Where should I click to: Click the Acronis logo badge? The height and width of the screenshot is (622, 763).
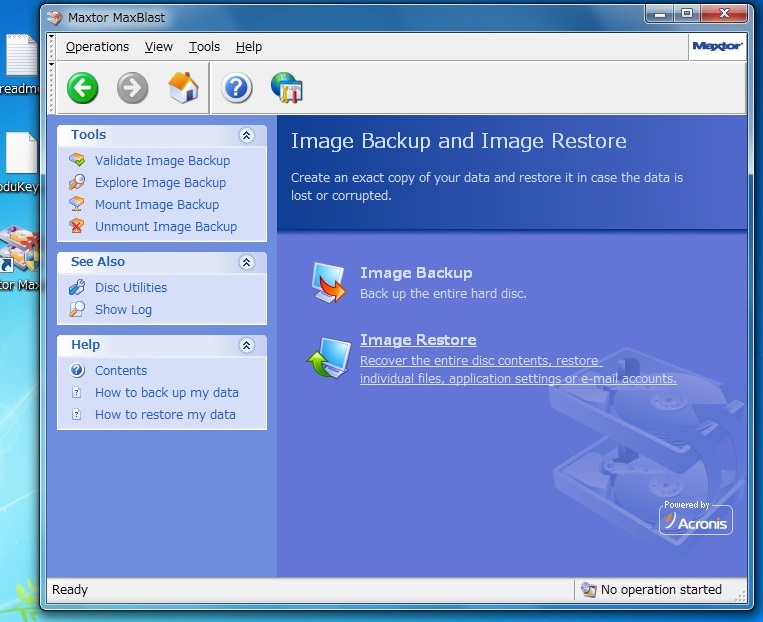point(695,518)
